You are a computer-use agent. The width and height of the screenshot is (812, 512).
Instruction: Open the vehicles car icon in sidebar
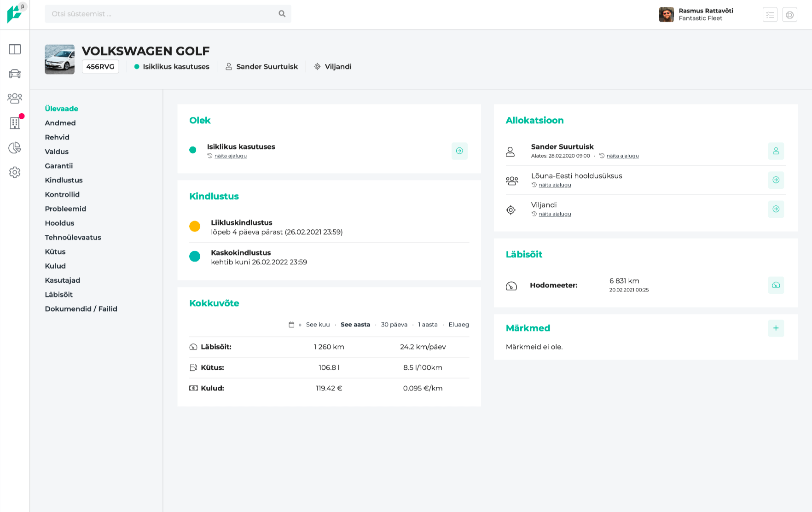pyautogui.click(x=15, y=74)
